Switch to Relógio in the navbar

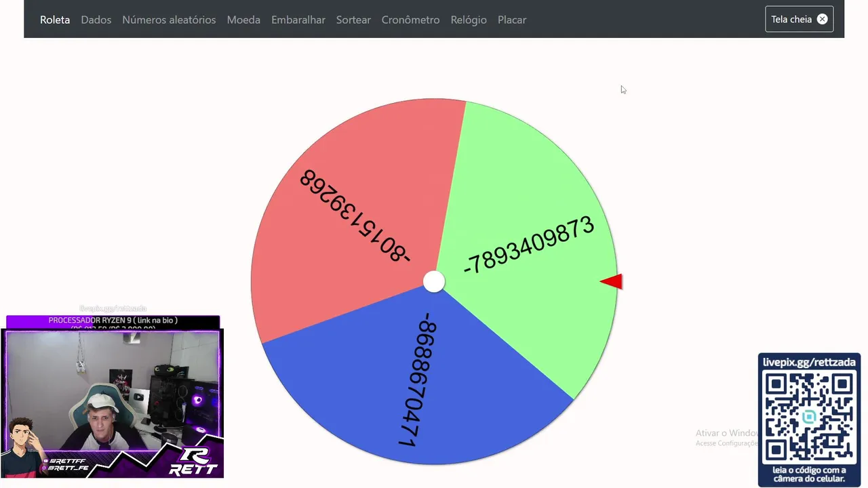pos(469,20)
